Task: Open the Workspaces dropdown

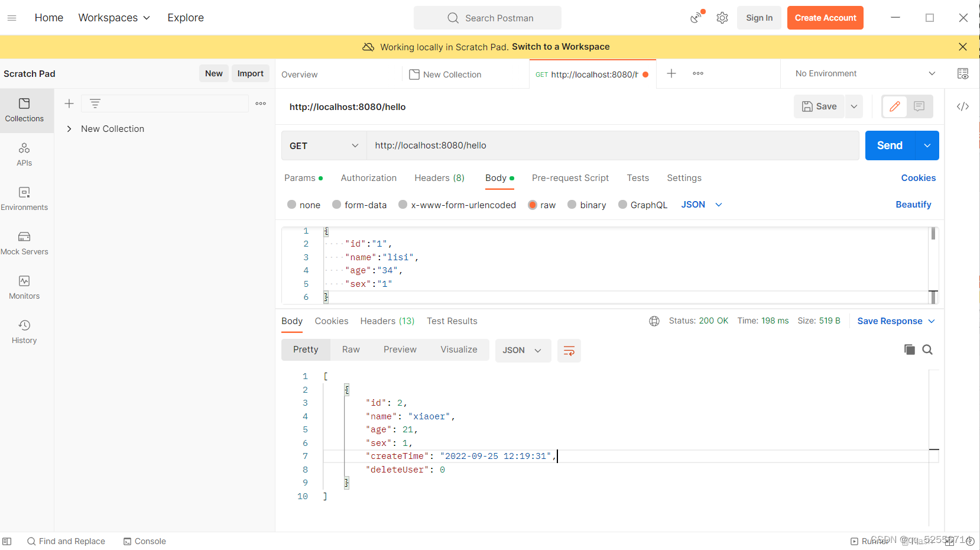Action: (114, 18)
